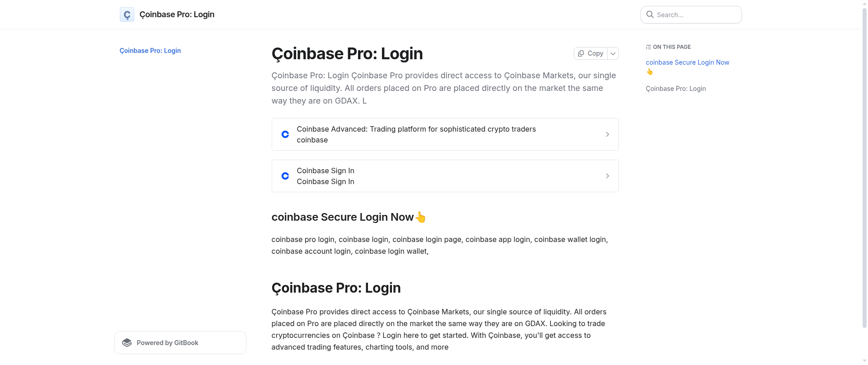Select Çoinbase Pro: Login in left sidebar
This screenshot has width=868, height=365.
point(150,51)
